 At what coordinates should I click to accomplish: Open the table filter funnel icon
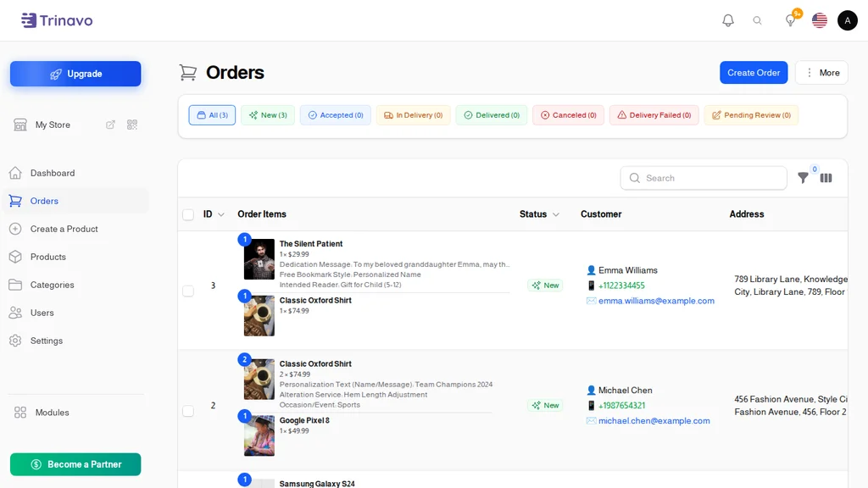[803, 178]
